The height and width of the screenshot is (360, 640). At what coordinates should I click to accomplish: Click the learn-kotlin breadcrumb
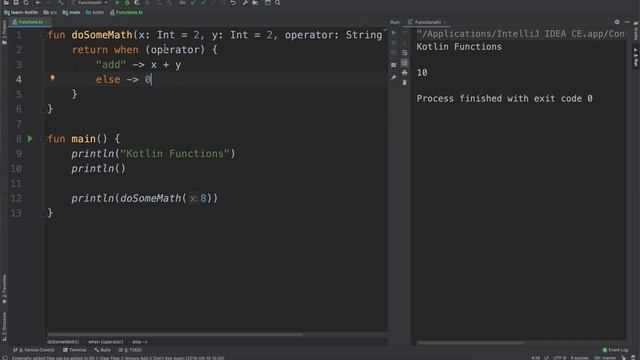pyautogui.click(x=21, y=12)
